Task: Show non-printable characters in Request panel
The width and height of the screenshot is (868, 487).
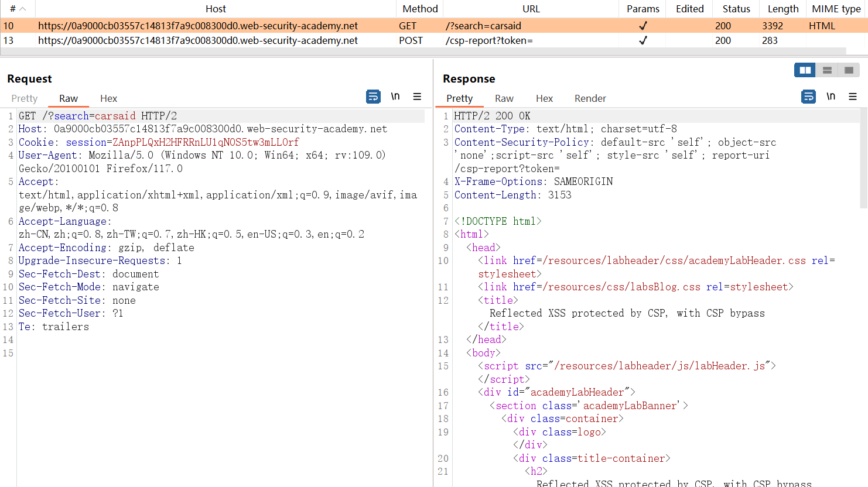Action: (x=395, y=97)
